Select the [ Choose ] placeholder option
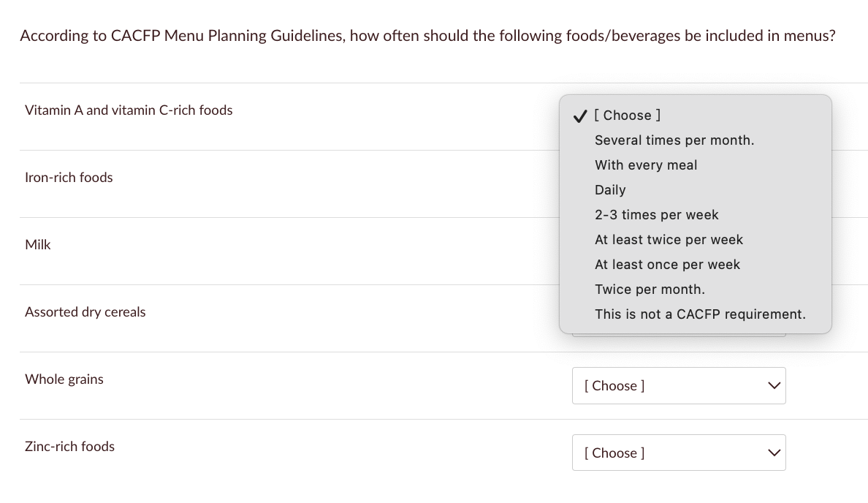This screenshot has height=503, width=868. pos(628,116)
